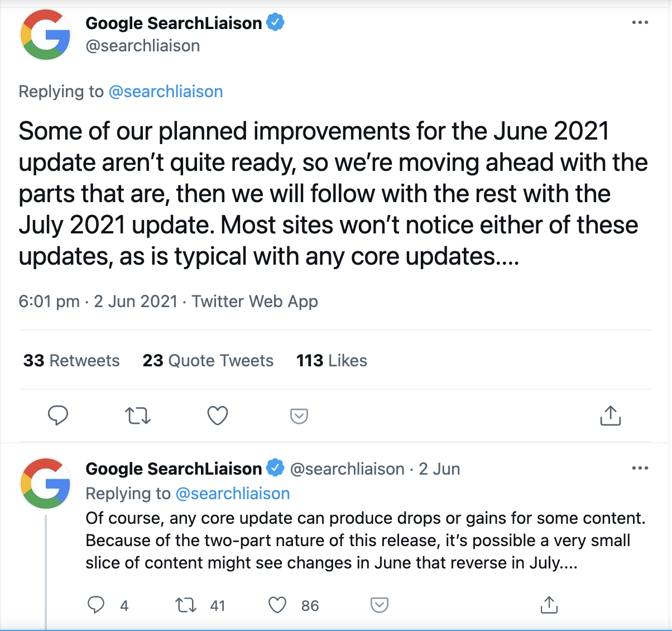Show the 113 Likes list

click(332, 361)
